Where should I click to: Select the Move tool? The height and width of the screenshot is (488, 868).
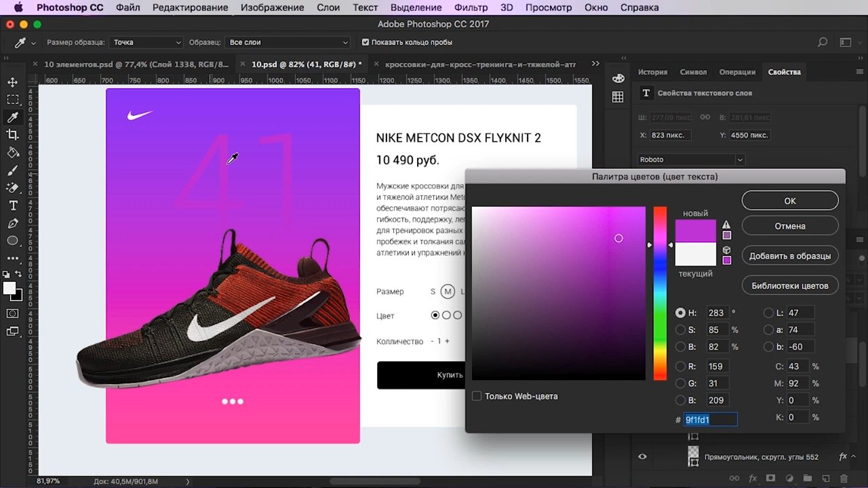(13, 83)
